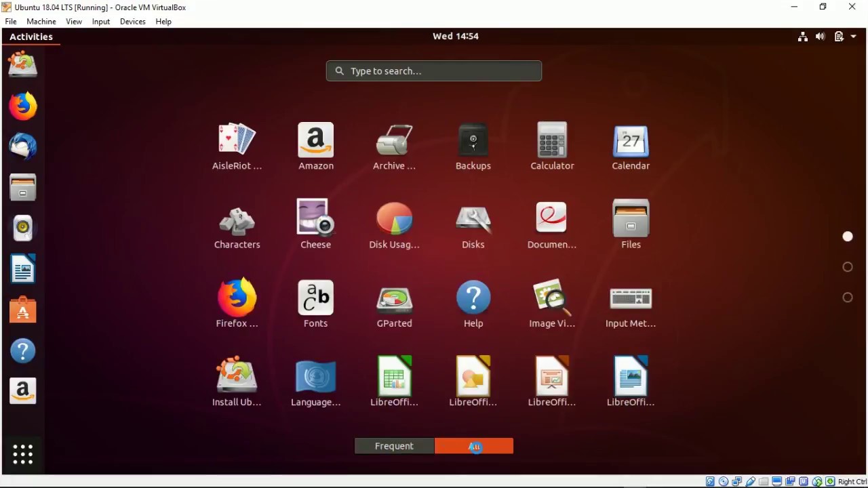Launch LibreOffice Impress with the orange icon

point(552,382)
